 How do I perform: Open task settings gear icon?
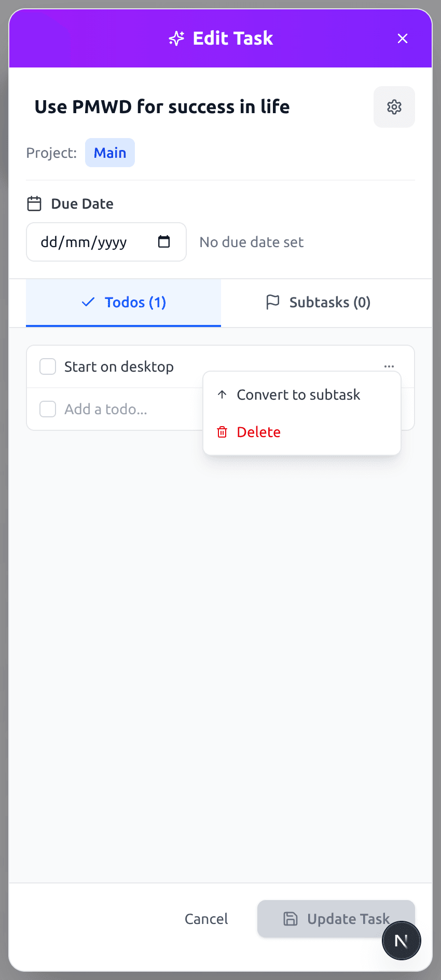point(394,107)
